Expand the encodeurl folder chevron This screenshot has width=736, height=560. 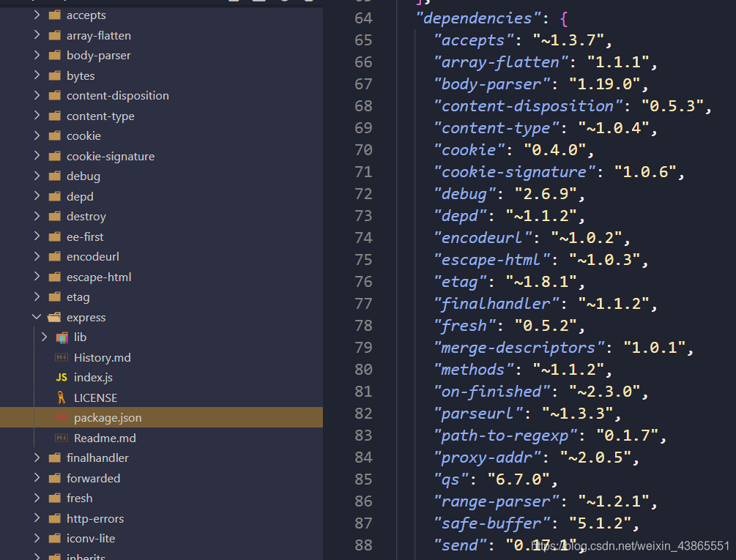click(37, 256)
